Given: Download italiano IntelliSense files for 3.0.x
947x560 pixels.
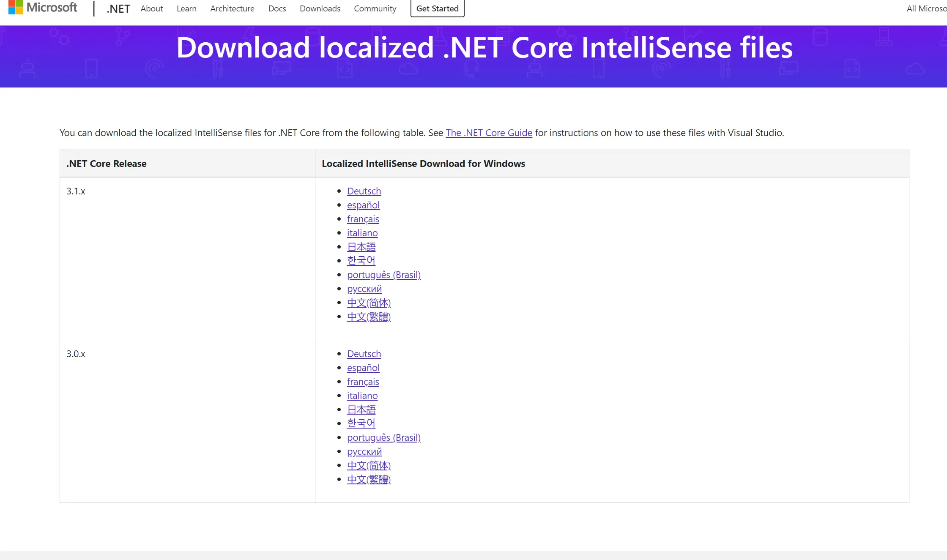Looking at the screenshot, I should click(362, 396).
